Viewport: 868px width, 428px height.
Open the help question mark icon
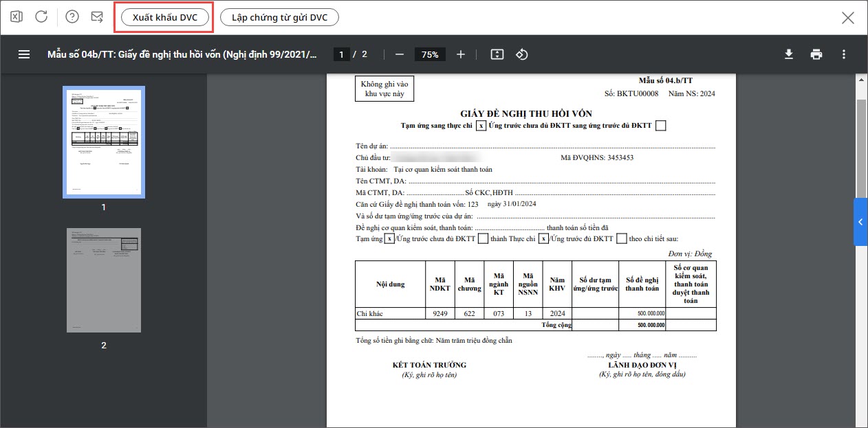pyautogui.click(x=72, y=17)
